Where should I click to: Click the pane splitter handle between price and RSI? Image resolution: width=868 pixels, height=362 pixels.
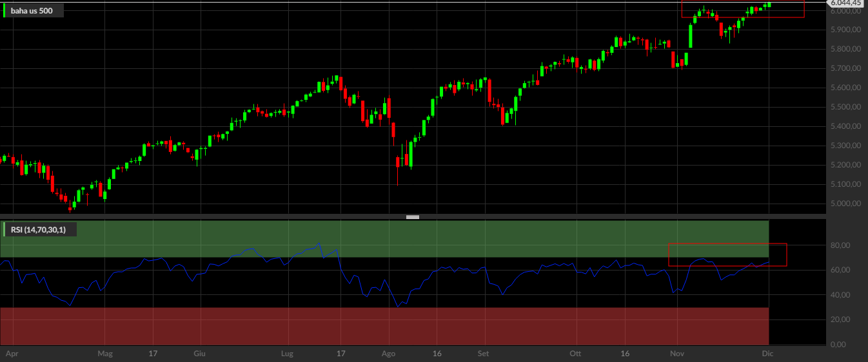click(x=413, y=217)
